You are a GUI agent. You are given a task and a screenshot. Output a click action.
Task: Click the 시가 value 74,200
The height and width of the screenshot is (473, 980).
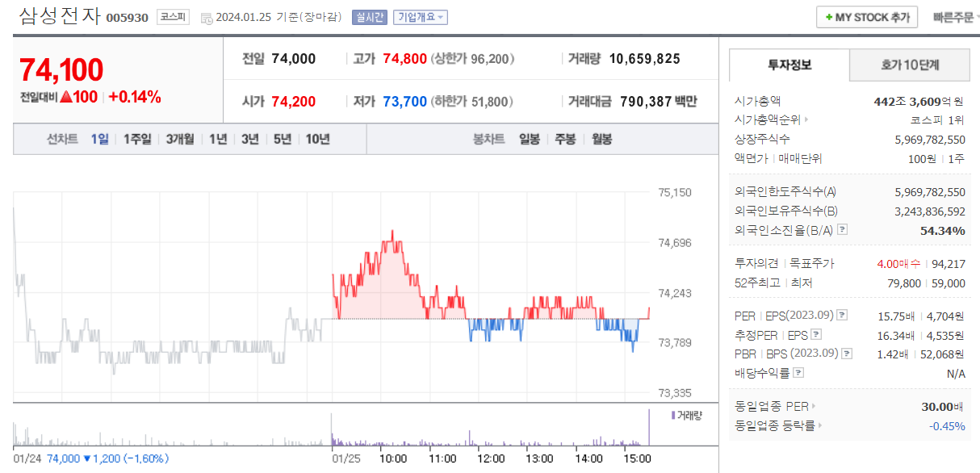click(x=294, y=102)
